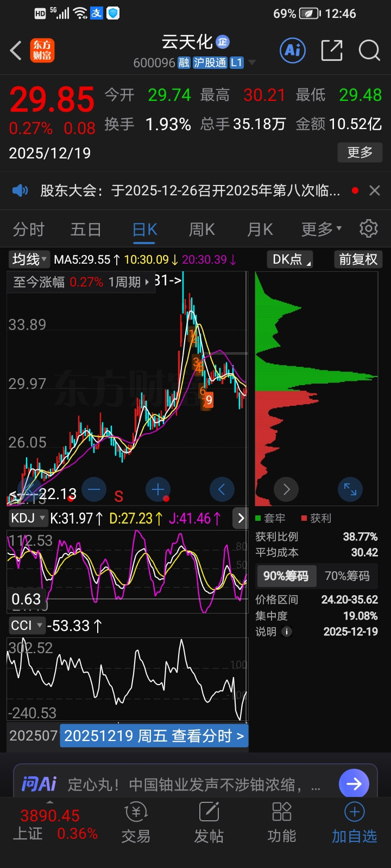
Task: Tap the current price 29.85
Action: click(52, 100)
